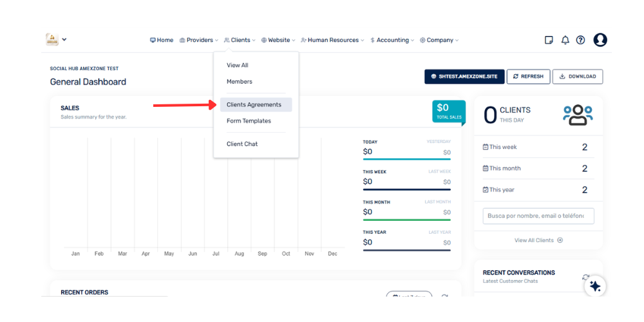Open the View All Clients link
The height and width of the screenshot is (322, 644).
pyautogui.click(x=538, y=240)
